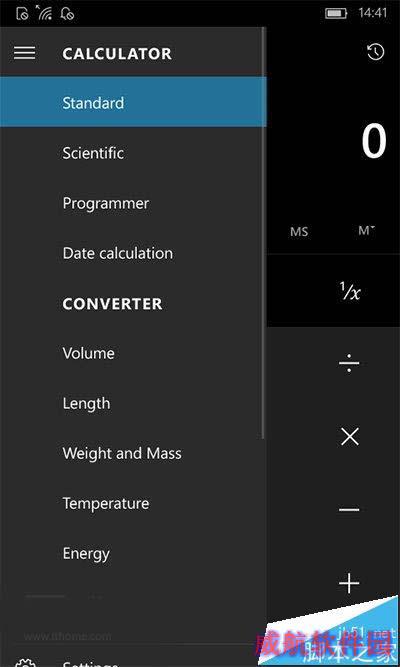The width and height of the screenshot is (400, 667).
Task: Store value with MS button
Action: click(299, 232)
